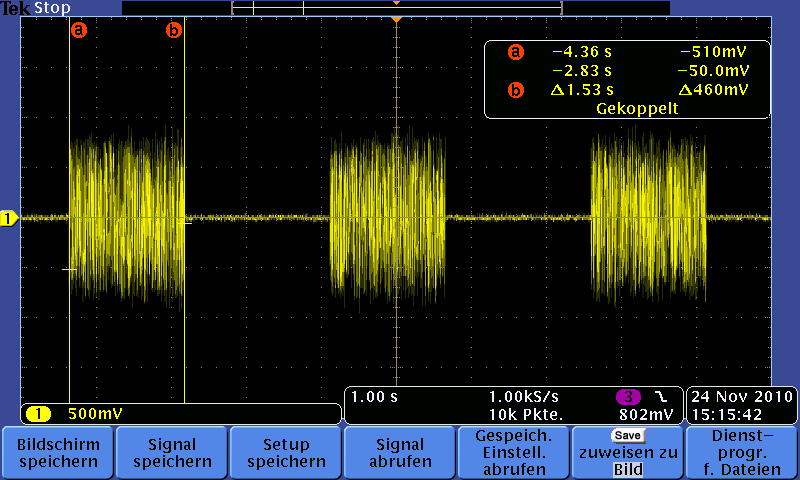The width and height of the screenshot is (800, 480).
Task: Click 'Stop' acquisition status label
Action: (52, 8)
